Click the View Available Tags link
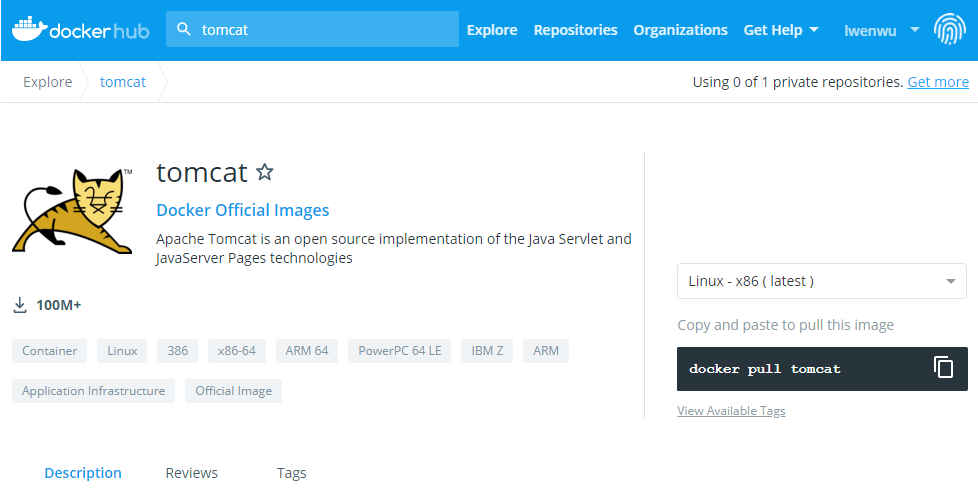Screen dimensions: 978x498 (731, 411)
